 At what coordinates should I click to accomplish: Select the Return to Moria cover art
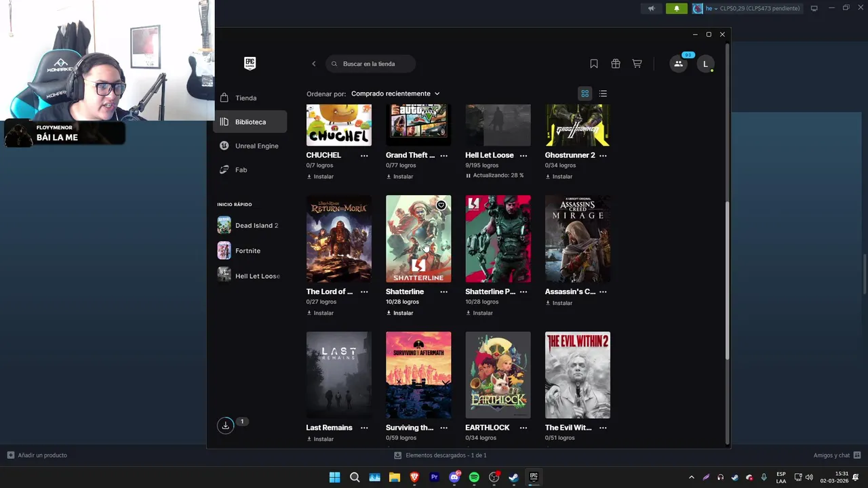tap(339, 239)
